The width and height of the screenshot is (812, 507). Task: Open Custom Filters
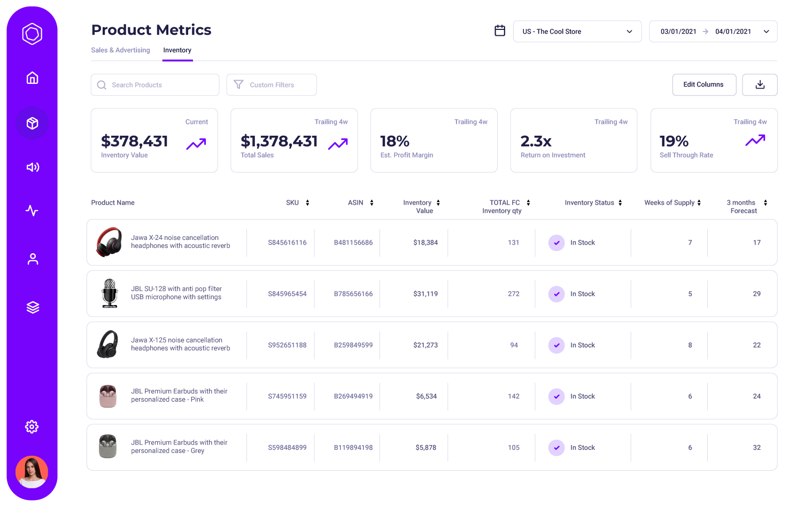[x=271, y=85]
